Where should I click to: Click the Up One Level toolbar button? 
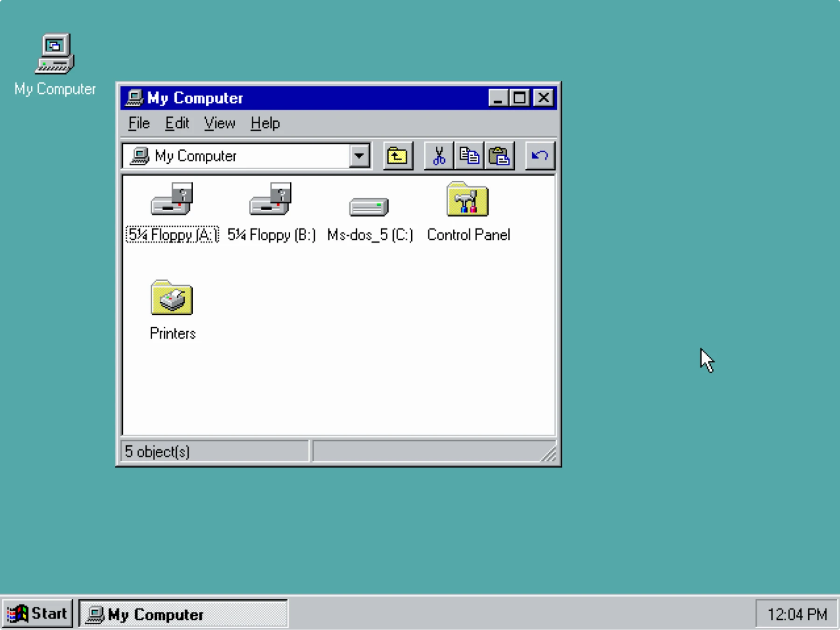point(398,156)
